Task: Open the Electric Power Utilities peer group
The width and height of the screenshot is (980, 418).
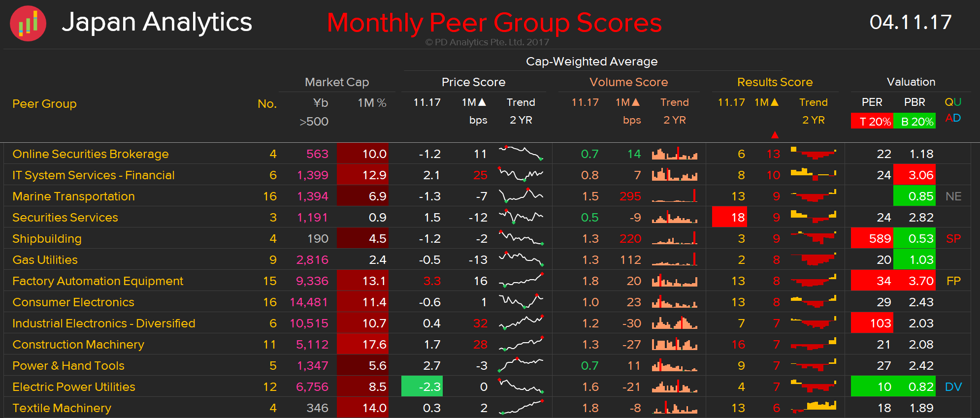Action: coord(73,387)
